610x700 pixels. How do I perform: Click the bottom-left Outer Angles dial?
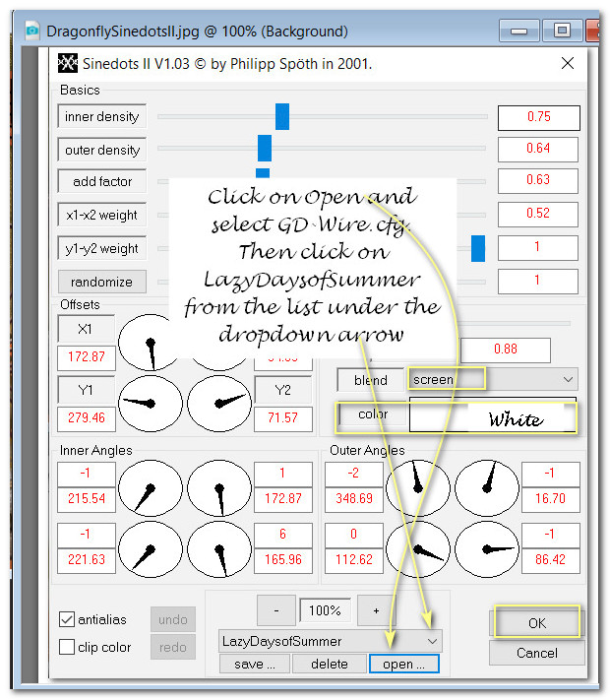pos(418,550)
